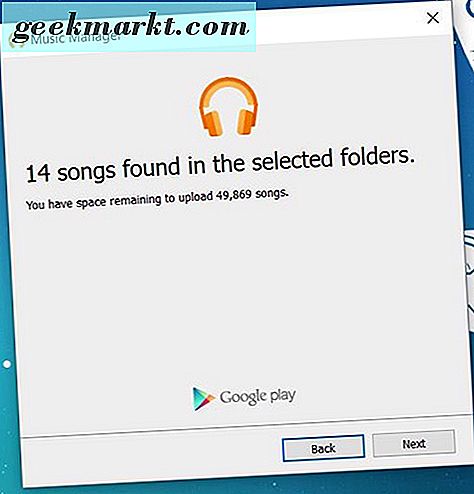Click the 'space remaining to upload' message
The width and height of the screenshot is (474, 494).
[157, 199]
